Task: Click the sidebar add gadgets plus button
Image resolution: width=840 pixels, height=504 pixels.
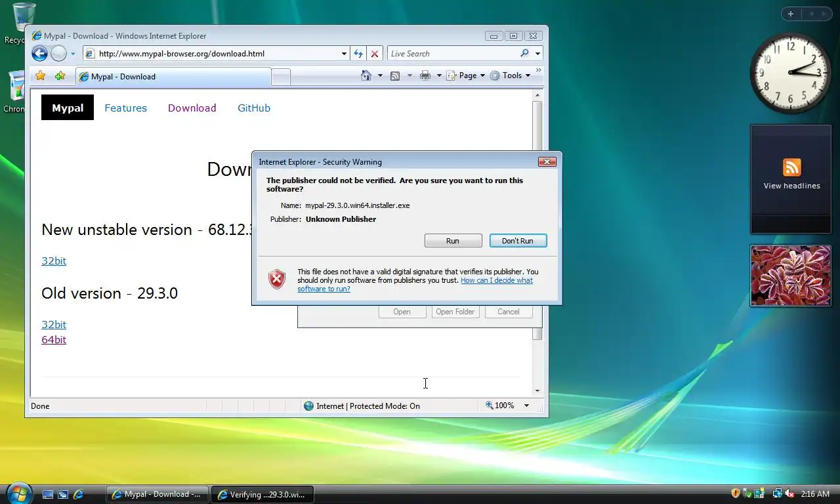Action: [791, 14]
